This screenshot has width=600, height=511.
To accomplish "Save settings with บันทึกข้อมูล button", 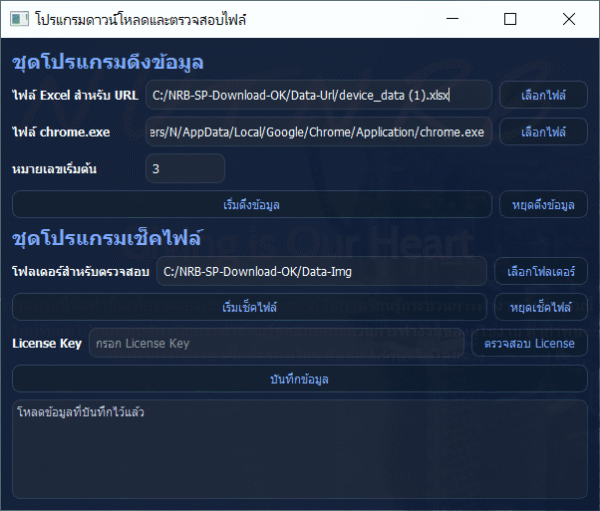I will (299, 379).
